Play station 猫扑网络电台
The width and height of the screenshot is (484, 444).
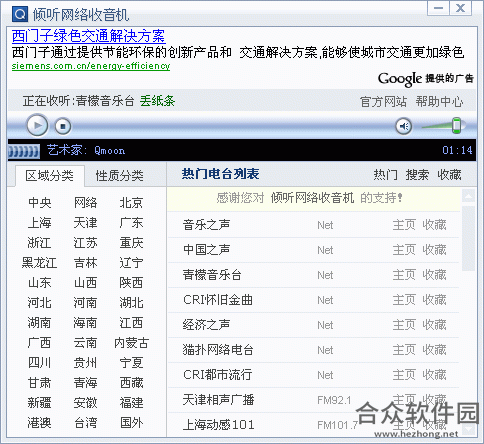(218, 350)
